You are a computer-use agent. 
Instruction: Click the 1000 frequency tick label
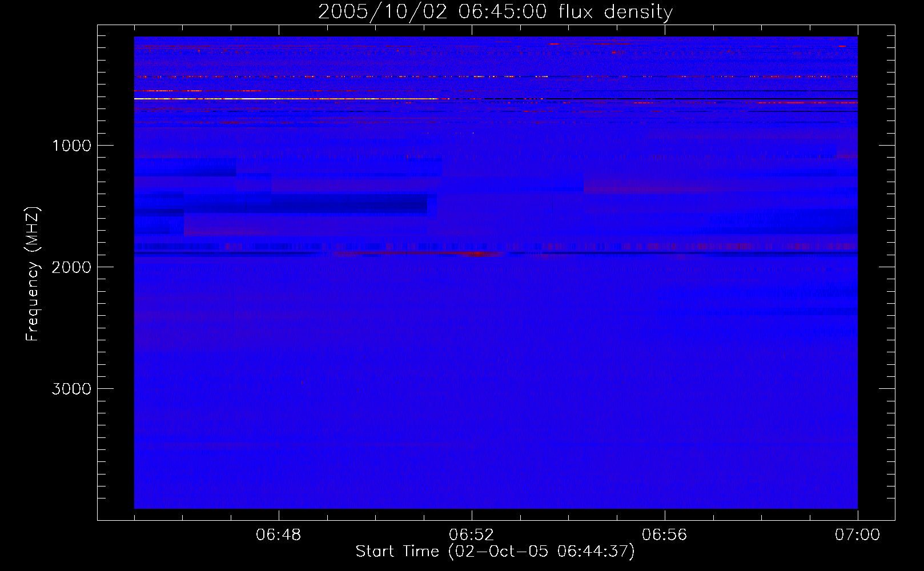click(x=71, y=146)
